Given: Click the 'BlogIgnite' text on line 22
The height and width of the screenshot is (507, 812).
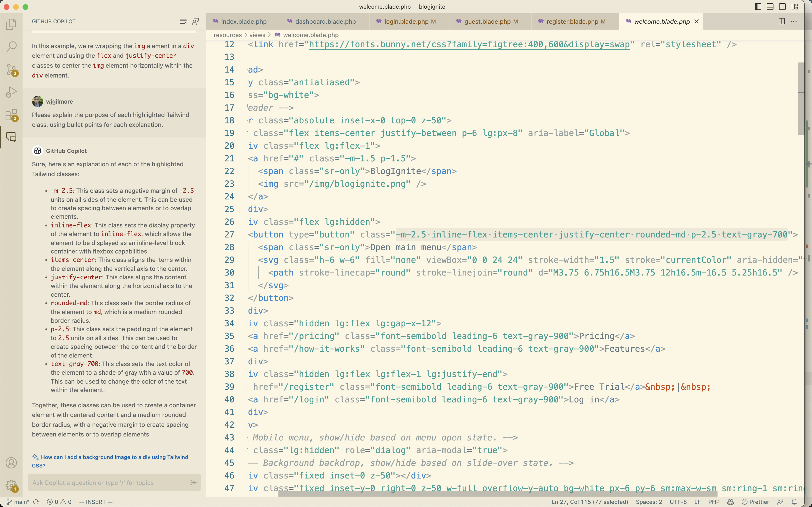Looking at the screenshot, I should (x=396, y=171).
